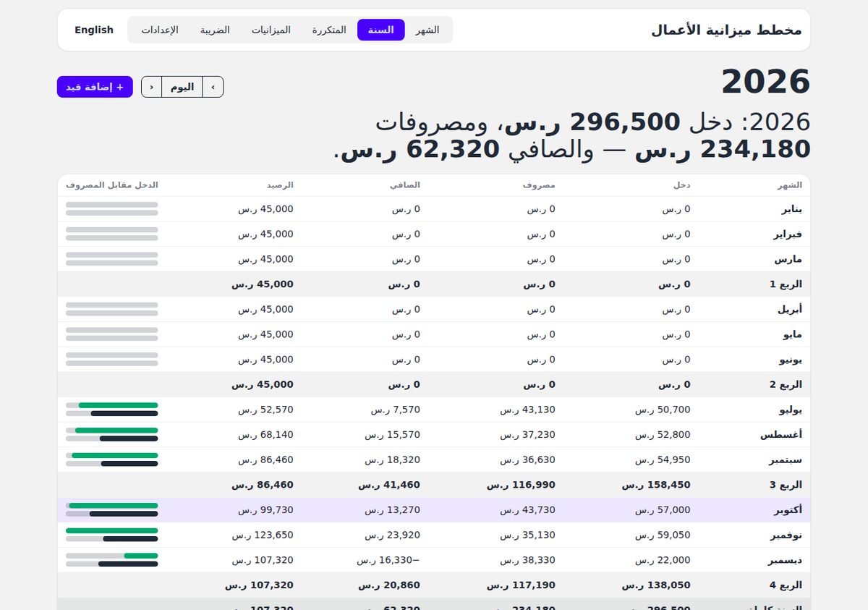Click July net value 7,570

click(396, 410)
